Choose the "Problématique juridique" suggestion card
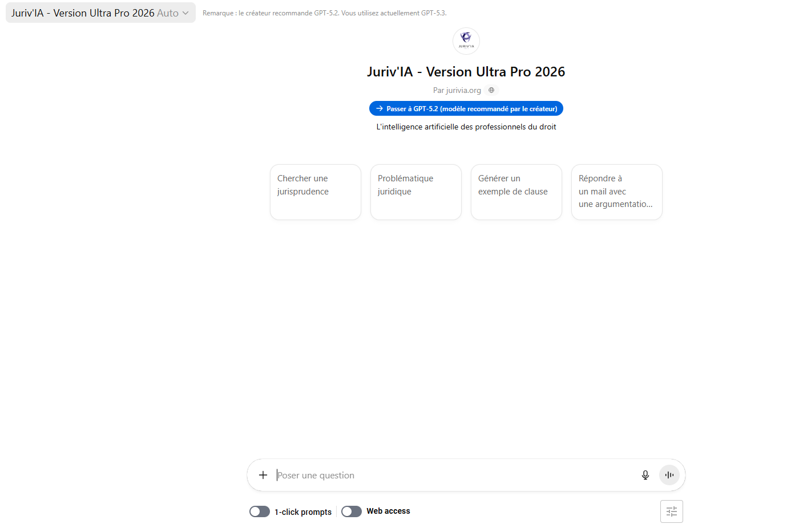 pyautogui.click(x=415, y=192)
